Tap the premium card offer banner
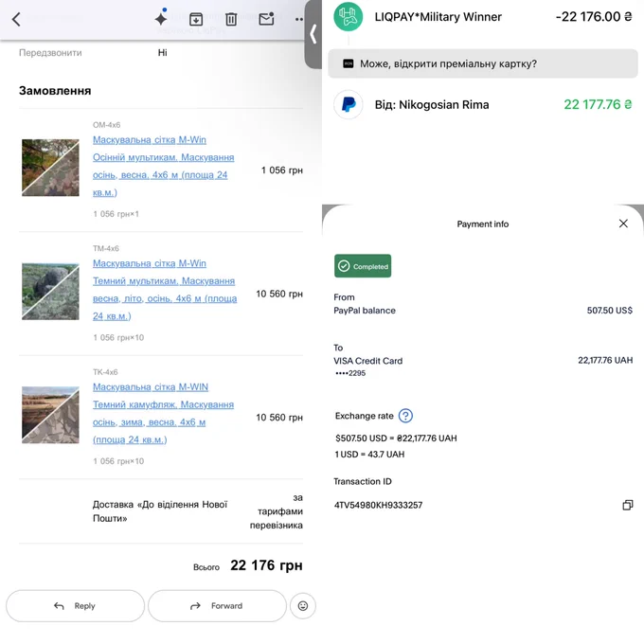The width and height of the screenshot is (644, 644). coord(483,63)
